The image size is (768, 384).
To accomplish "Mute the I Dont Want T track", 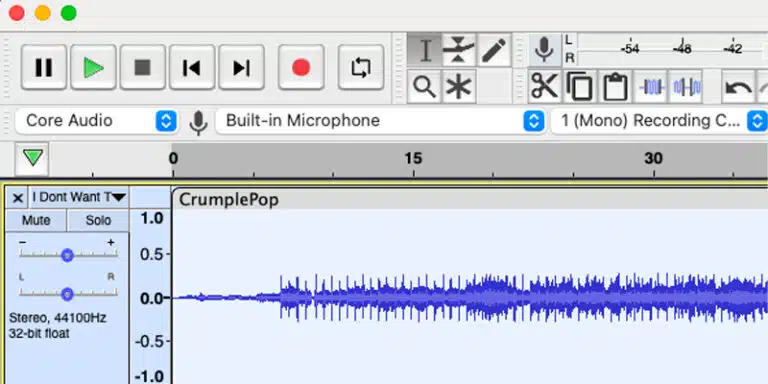I will (x=36, y=220).
